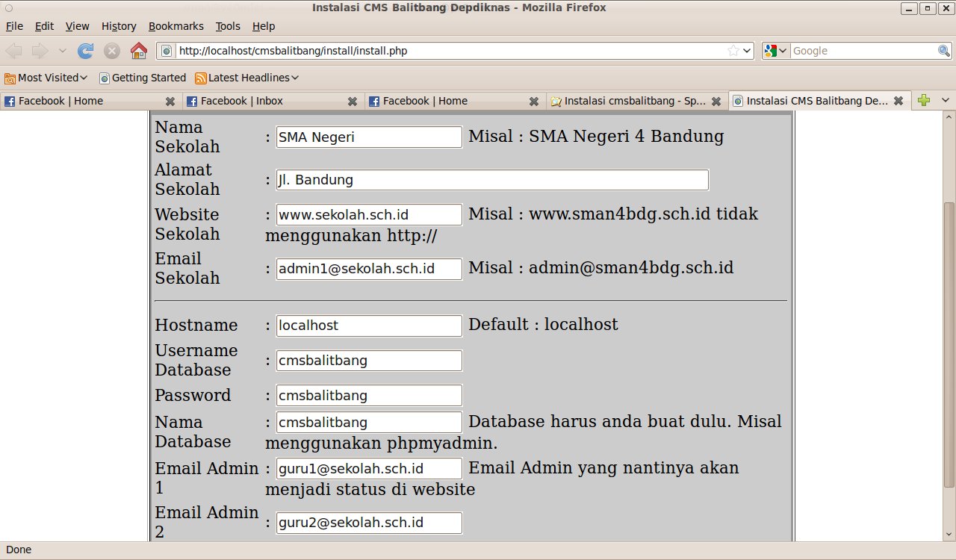956x560 pixels.
Task: Open the search engine selector dropdown
Action: 775,51
